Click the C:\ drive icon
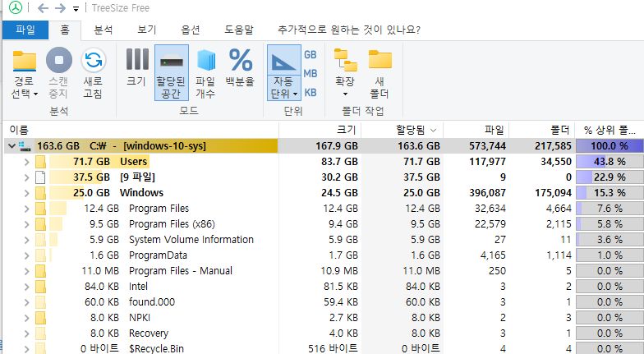Viewport: 644px width, 354px height. click(x=25, y=146)
